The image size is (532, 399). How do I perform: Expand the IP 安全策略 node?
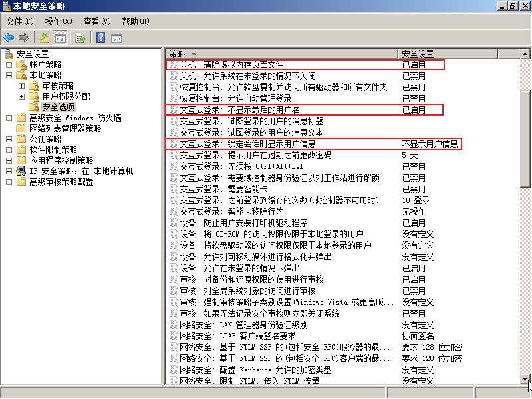click(x=9, y=171)
